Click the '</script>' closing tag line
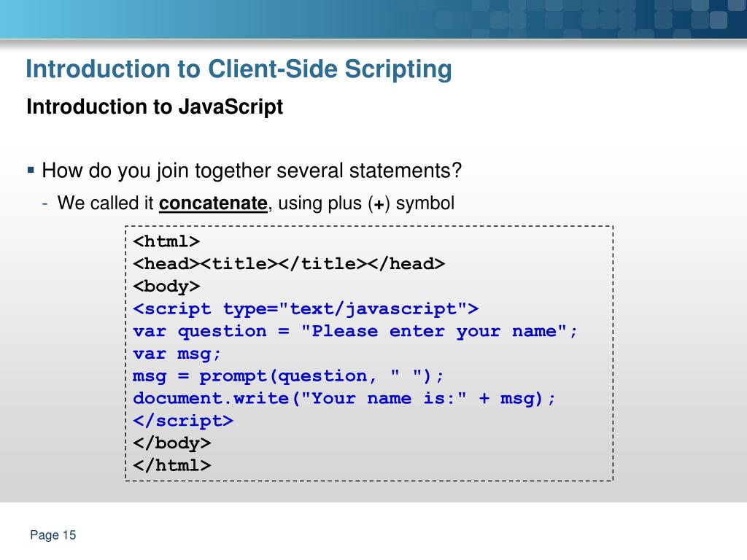Image resolution: width=747 pixels, height=560 pixels. (183, 421)
